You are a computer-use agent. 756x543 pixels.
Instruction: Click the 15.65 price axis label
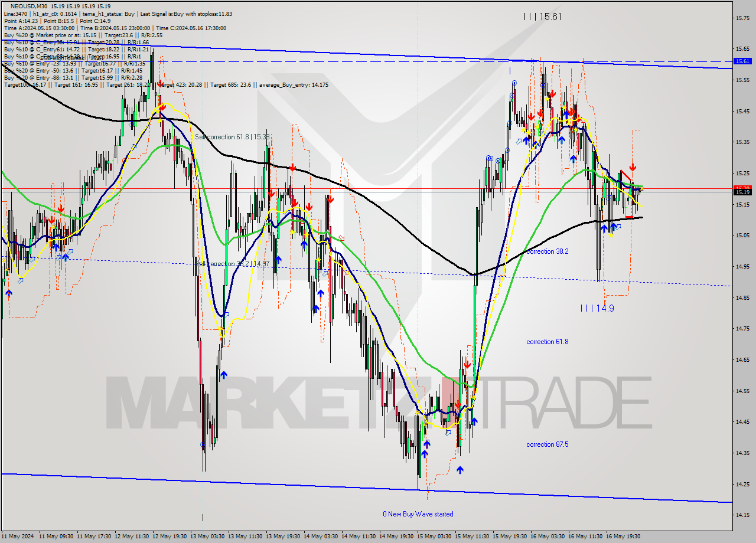tap(742, 49)
